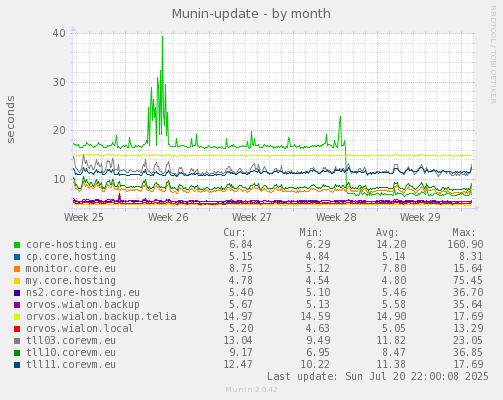Click the core-hosting.eu green legend swatch
Screen dimensions: 503x400
pyautogui.click(x=17, y=245)
